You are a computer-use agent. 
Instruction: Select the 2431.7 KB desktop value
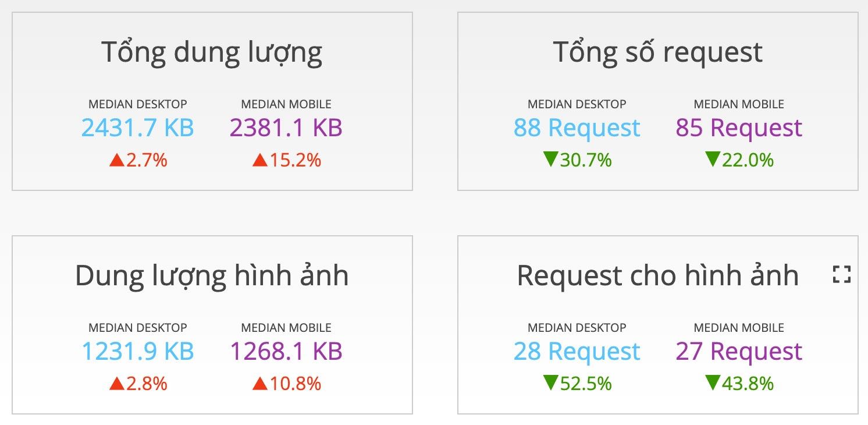click(x=138, y=127)
